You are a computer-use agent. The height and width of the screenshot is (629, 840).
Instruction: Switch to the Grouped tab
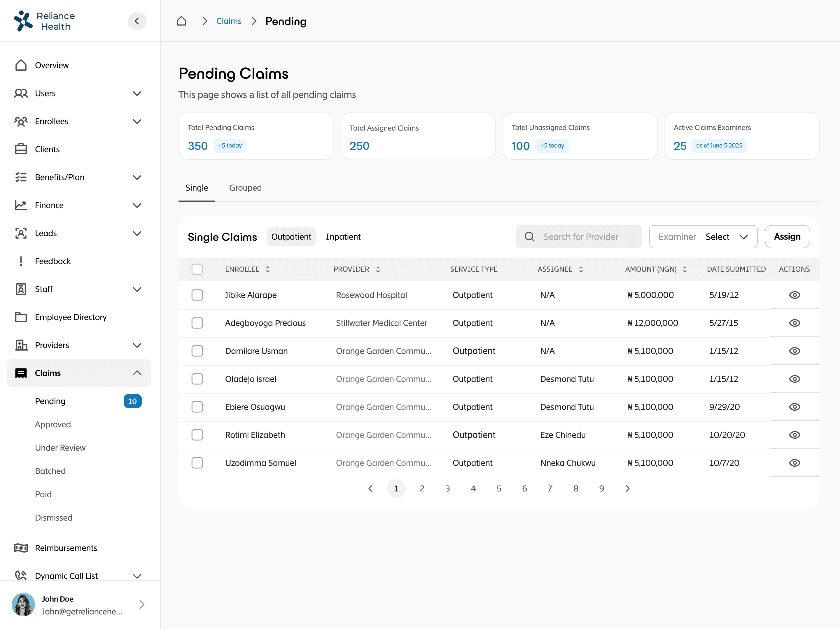click(x=245, y=188)
